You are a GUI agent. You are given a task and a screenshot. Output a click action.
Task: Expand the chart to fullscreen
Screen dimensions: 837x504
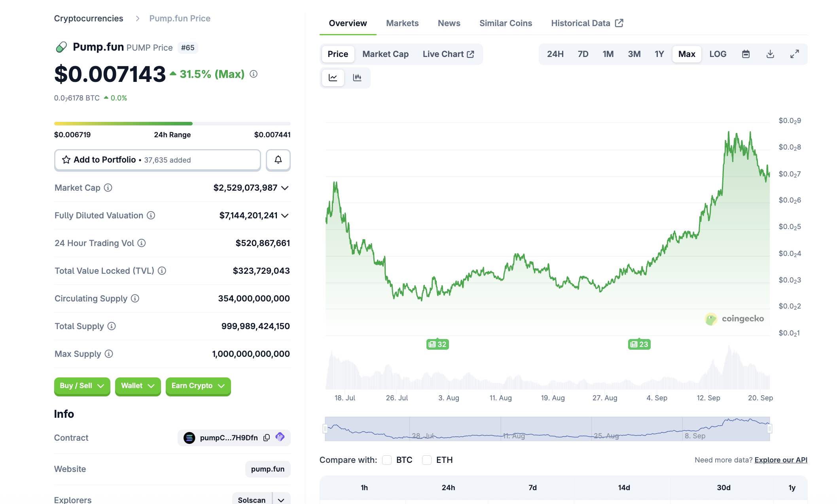pos(795,54)
